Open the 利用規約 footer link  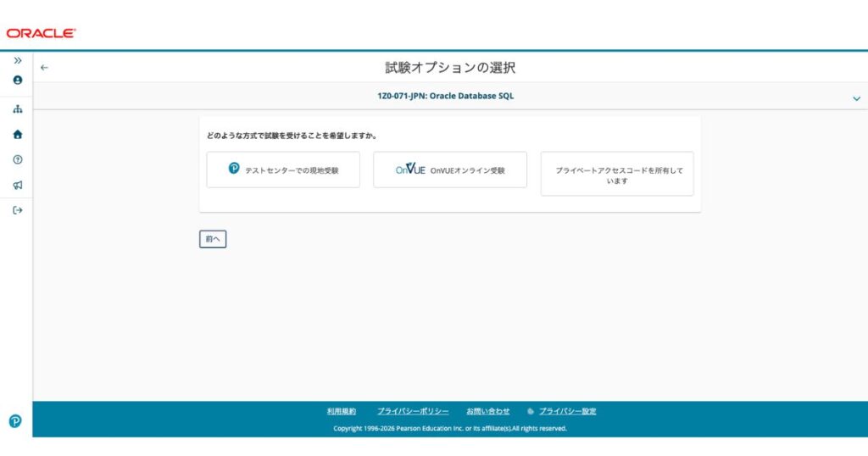pyautogui.click(x=342, y=411)
